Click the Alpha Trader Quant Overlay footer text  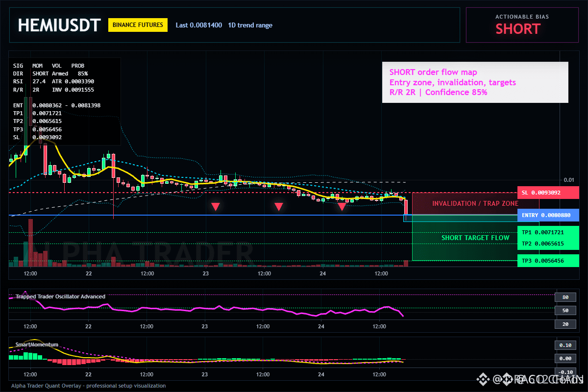click(89, 386)
